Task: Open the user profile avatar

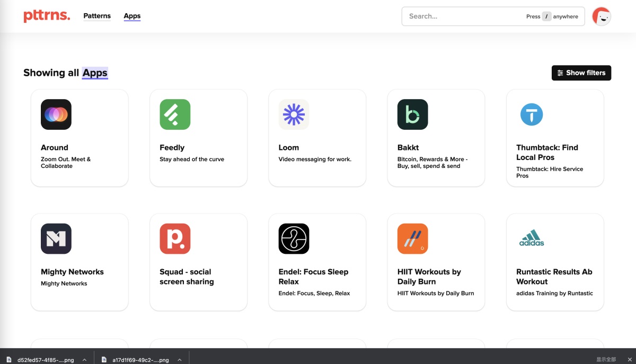Action: tap(602, 16)
